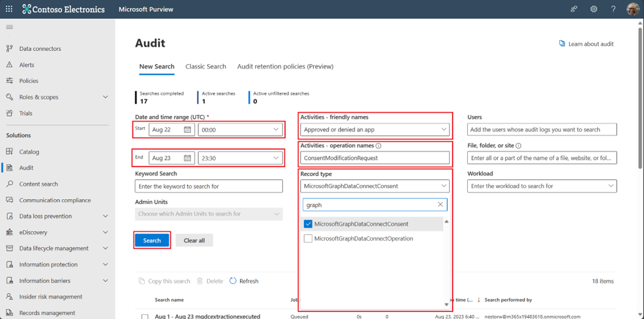This screenshot has height=319, width=644.
Task: Click the operation names ConsentModificationRequest field
Action: (375, 157)
